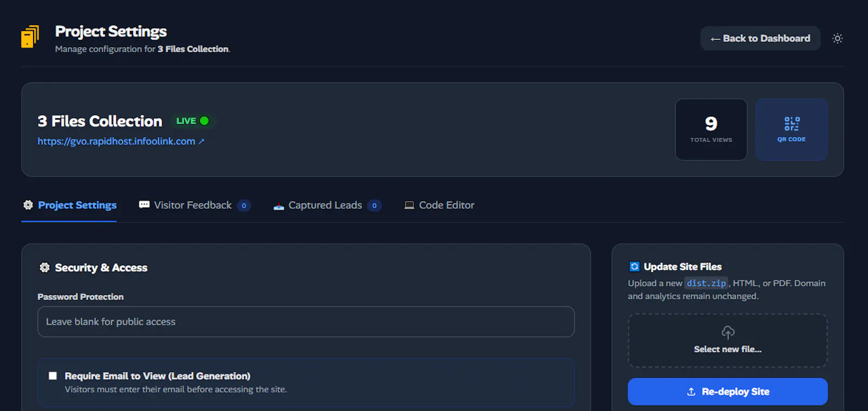Click the Project Settings page title
Image resolution: width=868 pixels, height=411 pixels.
(111, 31)
